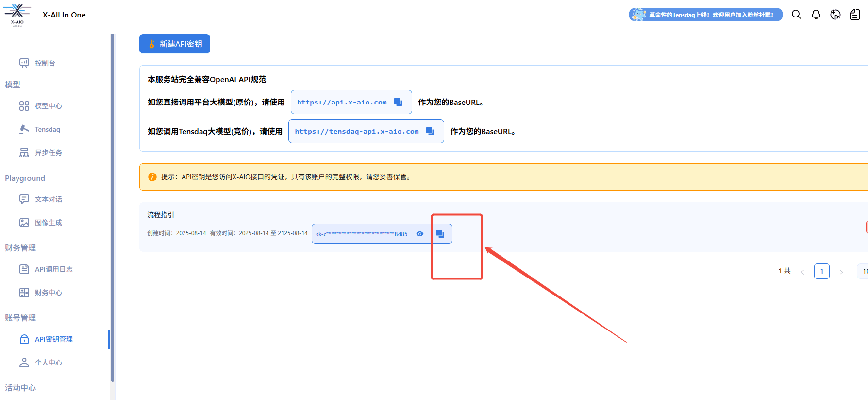Screen dimensions: 868x400
Task: Open the page size dropdown
Action: point(863,271)
